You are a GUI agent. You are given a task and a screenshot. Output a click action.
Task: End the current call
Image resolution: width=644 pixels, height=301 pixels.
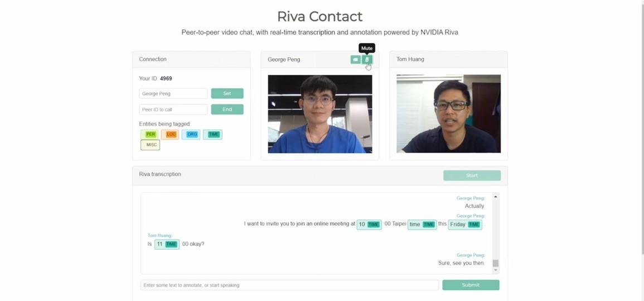click(227, 109)
